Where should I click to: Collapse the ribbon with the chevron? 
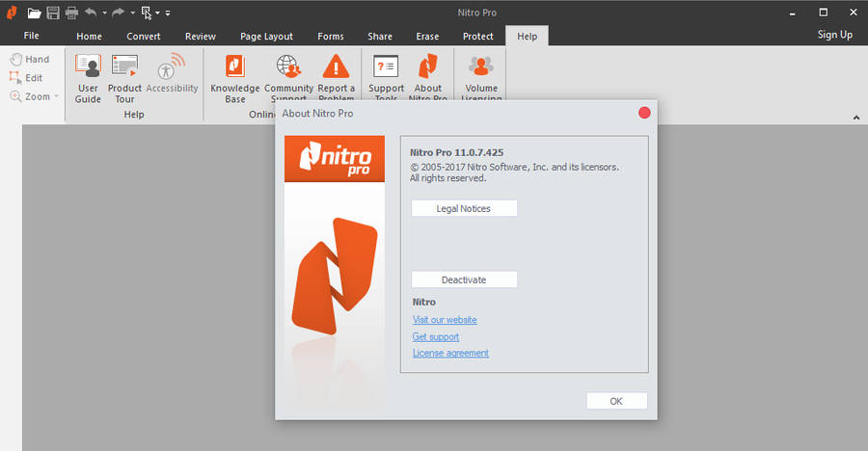[x=856, y=118]
